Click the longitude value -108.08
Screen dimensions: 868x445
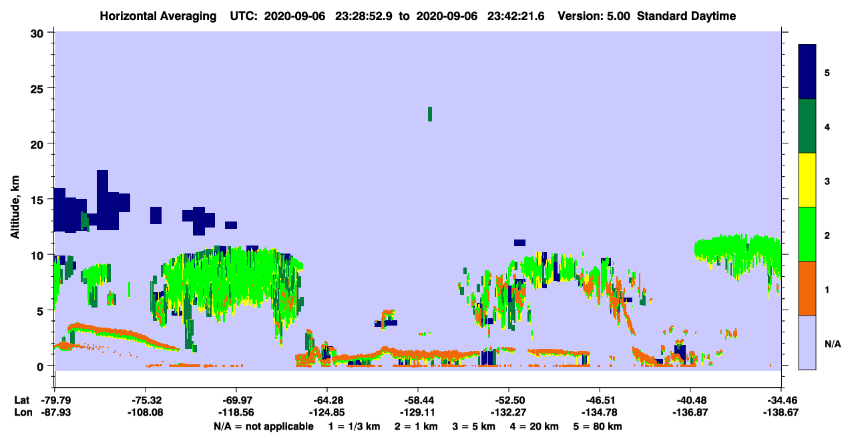coord(146,412)
